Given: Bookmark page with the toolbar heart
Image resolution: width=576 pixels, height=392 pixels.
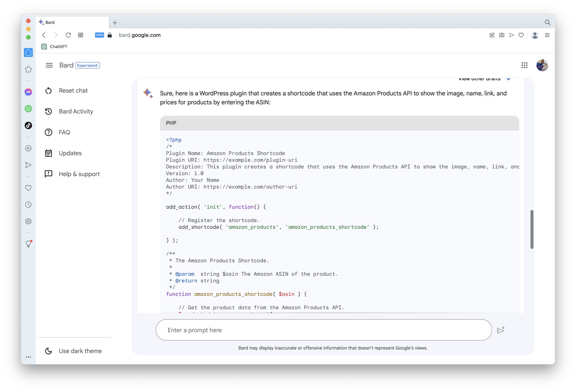Looking at the screenshot, I should click(x=521, y=35).
